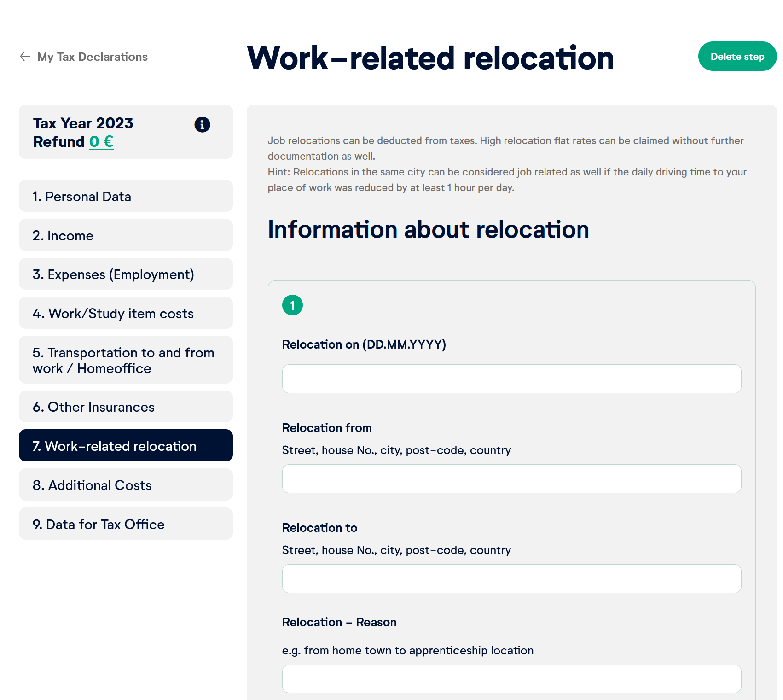Focus the Relocation from address field
Screen dimensions: 783x700
511,478
